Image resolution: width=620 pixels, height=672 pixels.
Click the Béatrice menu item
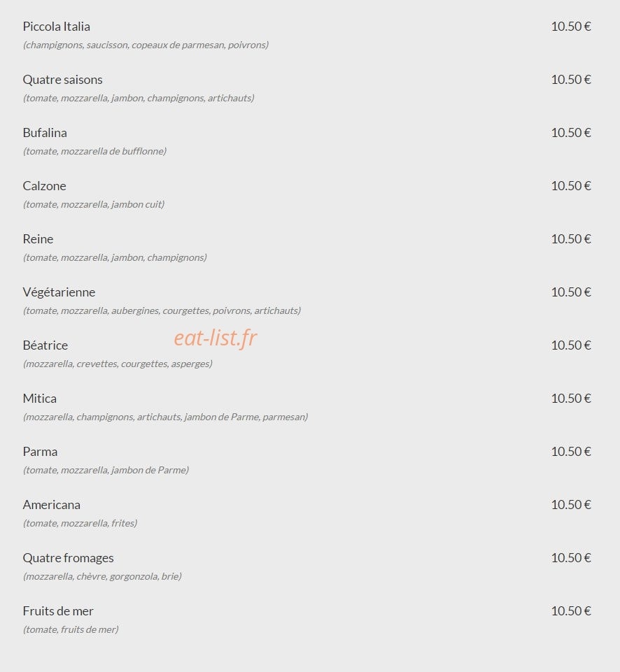pyautogui.click(x=45, y=345)
